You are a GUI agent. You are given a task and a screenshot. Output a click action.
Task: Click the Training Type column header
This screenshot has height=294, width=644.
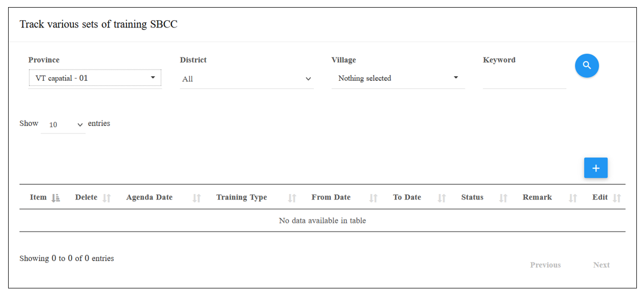tap(242, 198)
